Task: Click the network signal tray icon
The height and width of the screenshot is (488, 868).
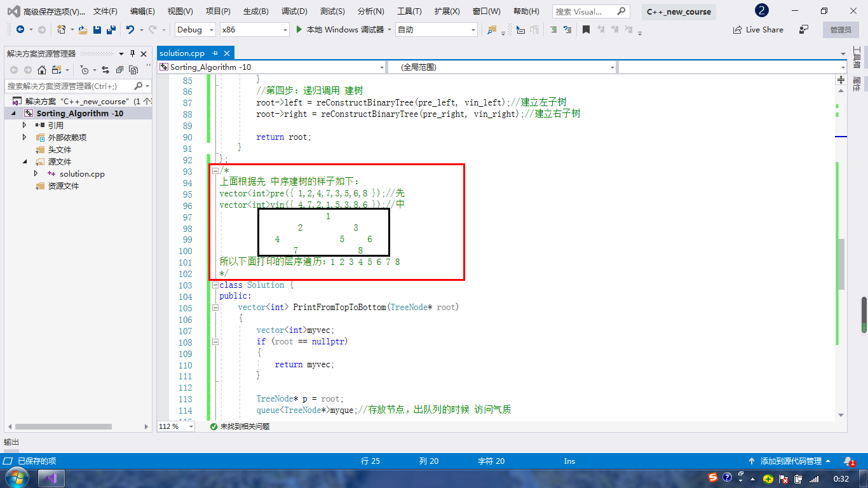Action: (x=813, y=478)
